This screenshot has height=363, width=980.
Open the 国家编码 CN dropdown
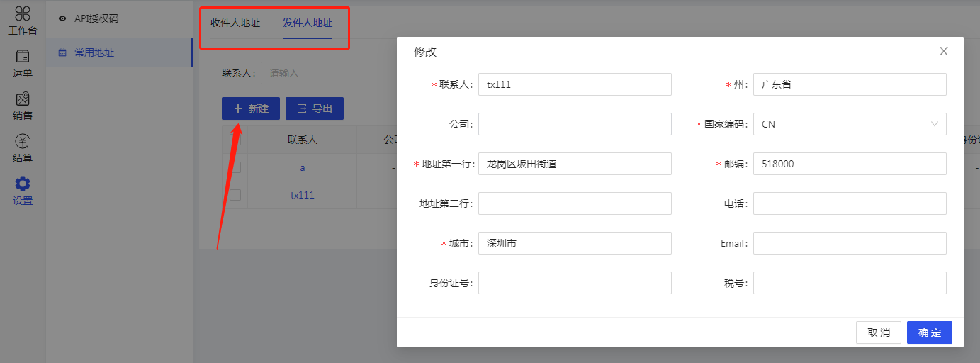click(850, 124)
